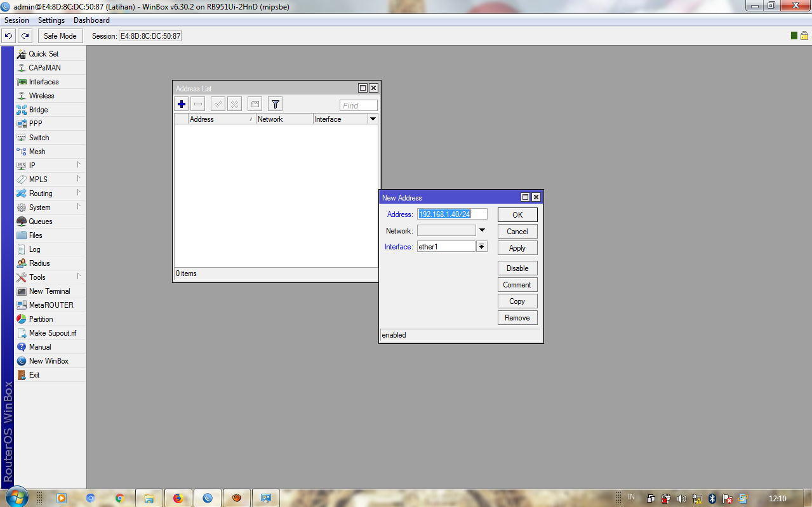Image resolution: width=812 pixels, height=507 pixels.
Task: Open Quick Set in sidebar
Action: tap(50, 54)
